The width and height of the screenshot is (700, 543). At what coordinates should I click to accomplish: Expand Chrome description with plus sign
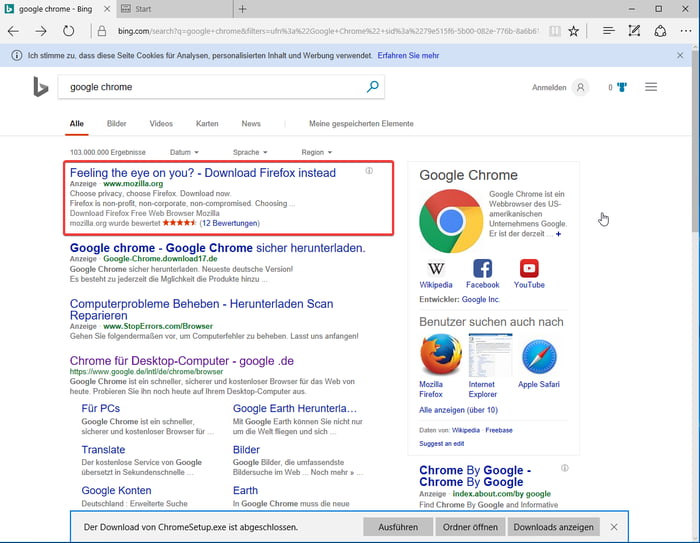tap(558, 234)
